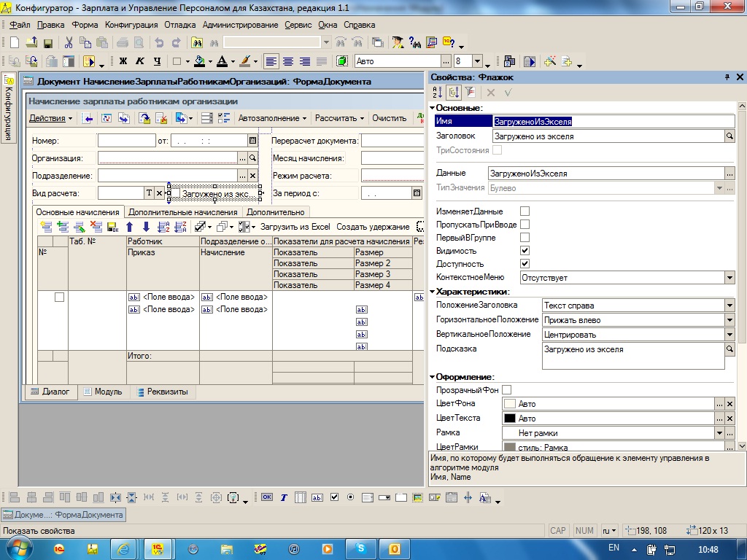Screen dimensions: 747x560
Task: Click the Redo arrow icon
Action: [177, 43]
